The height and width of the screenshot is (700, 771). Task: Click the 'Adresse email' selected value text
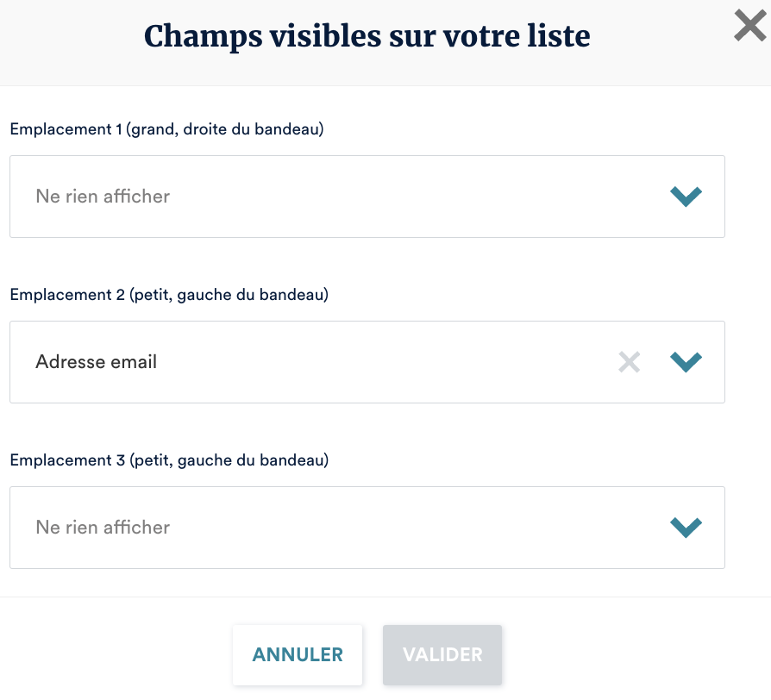click(x=97, y=362)
